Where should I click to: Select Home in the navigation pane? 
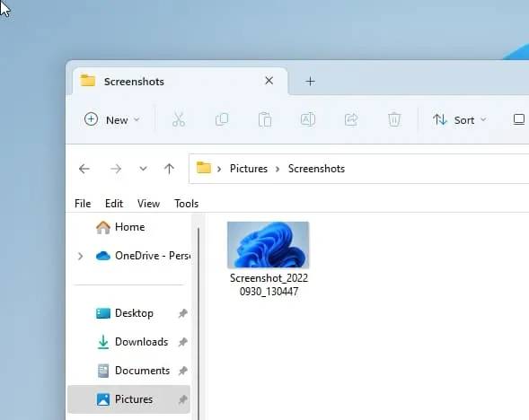coord(129,227)
